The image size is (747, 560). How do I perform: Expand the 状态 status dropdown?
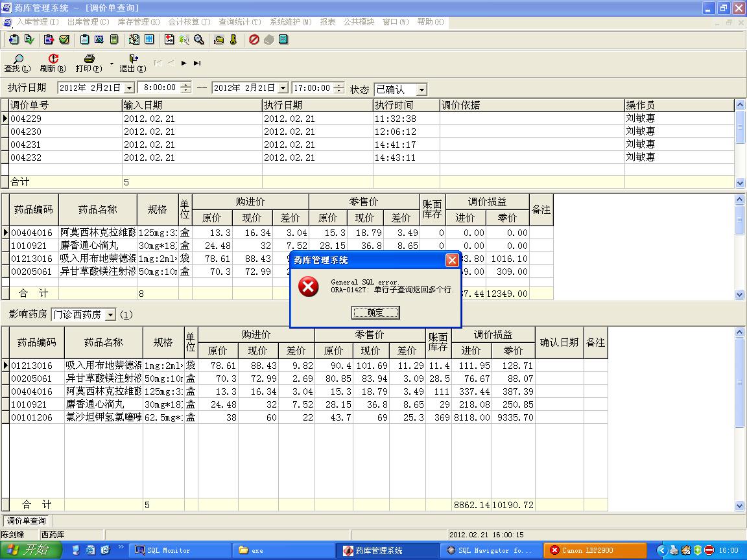point(421,90)
